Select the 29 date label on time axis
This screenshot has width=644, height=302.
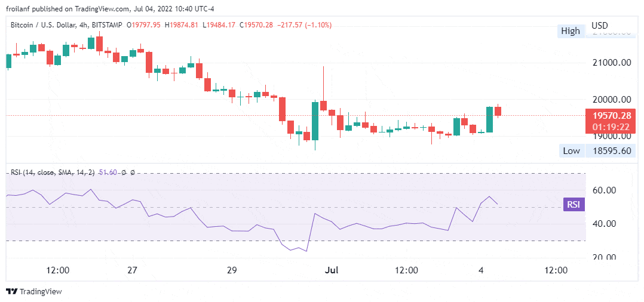click(x=232, y=270)
